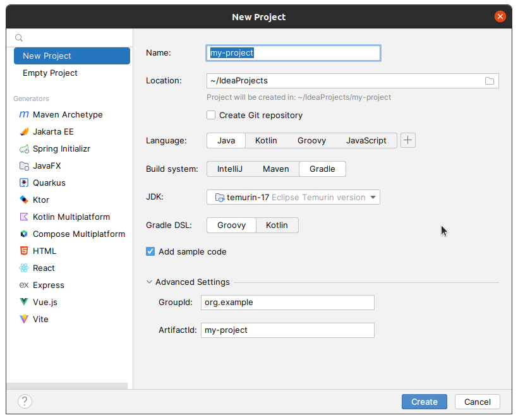Image resolution: width=518 pixels, height=420 pixels.
Task: Uncheck Add sample code checkbox
Action: pos(150,251)
